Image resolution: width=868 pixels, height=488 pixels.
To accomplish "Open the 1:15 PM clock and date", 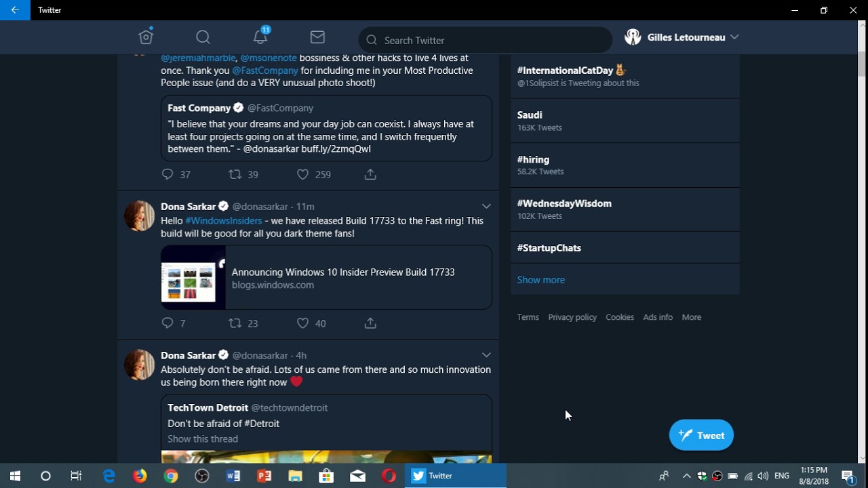I will (814, 476).
